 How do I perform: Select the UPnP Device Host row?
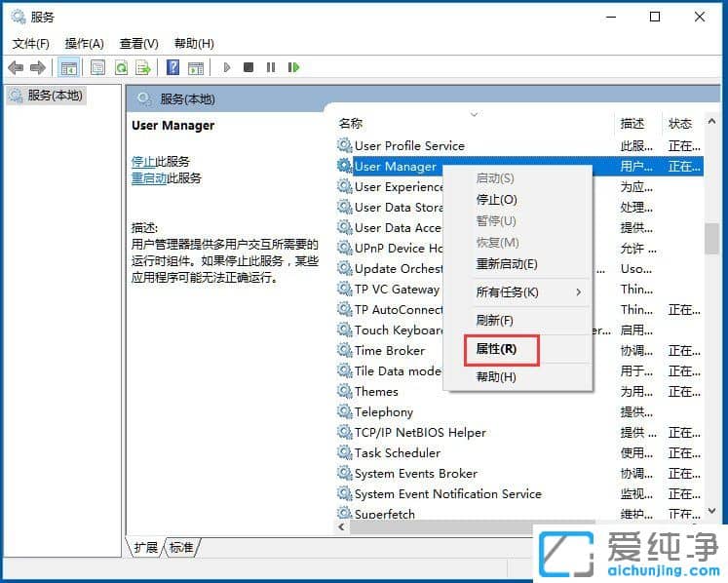(x=519, y=248)
